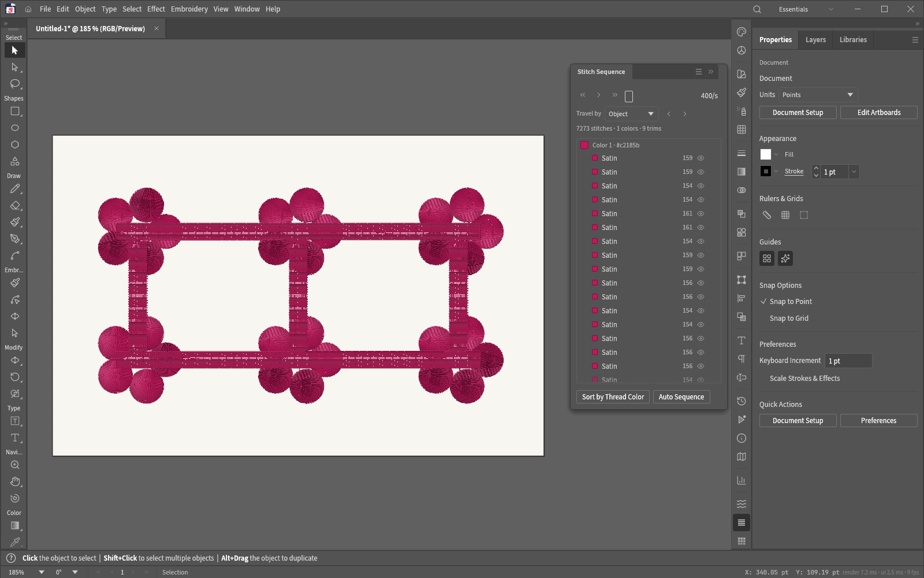Click Sort by Thread Color button
This screenshot has height=578, width=924.
tap(613, 397)
